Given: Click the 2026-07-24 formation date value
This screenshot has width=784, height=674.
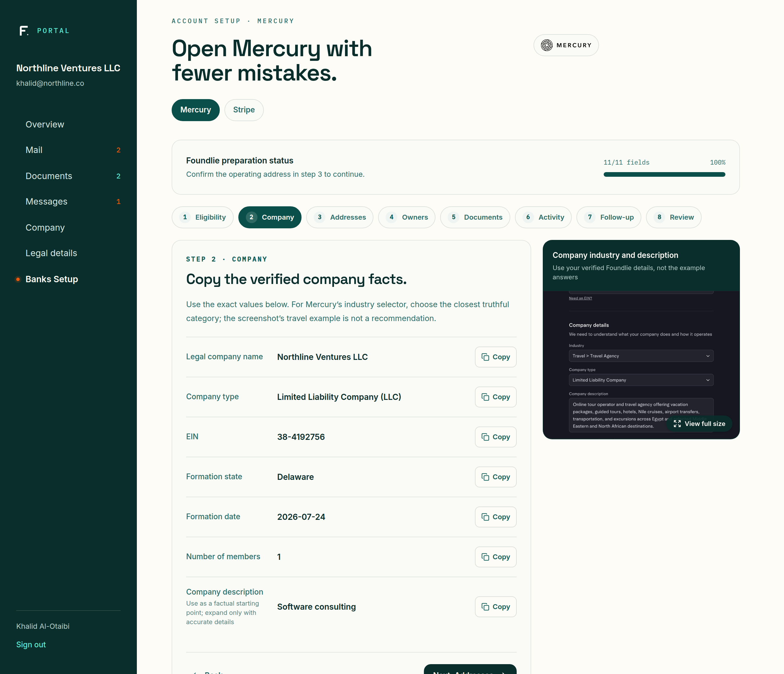Looking at the screenshot, I should point(301,517).
